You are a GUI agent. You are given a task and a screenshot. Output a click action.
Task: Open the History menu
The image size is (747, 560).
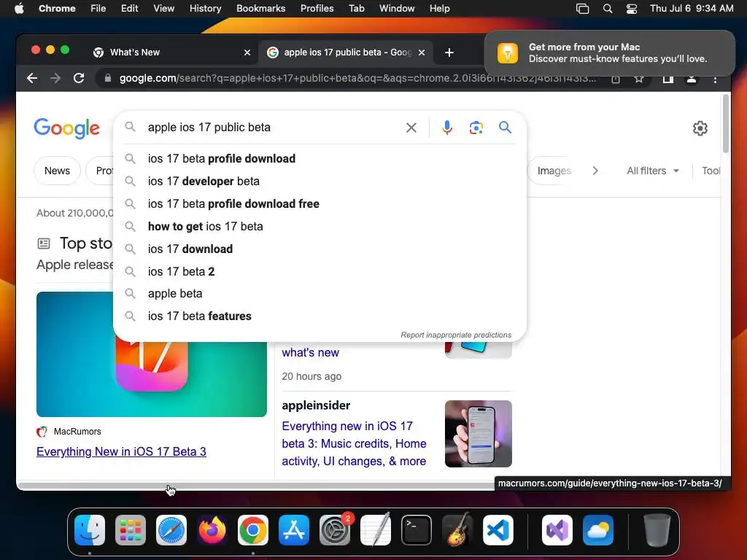205,9
